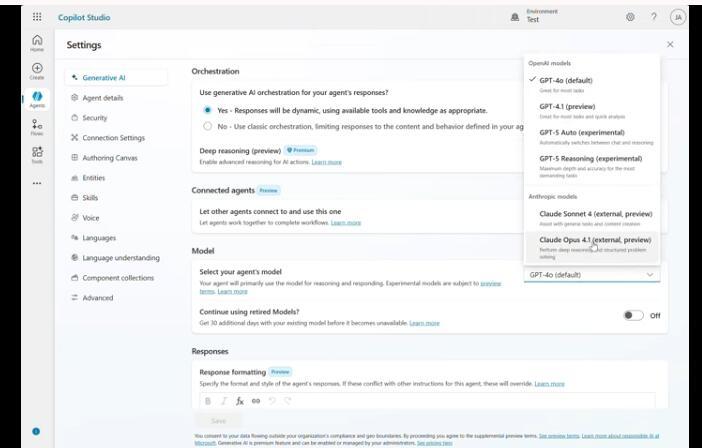The height and width of the screenshot is (448, 702).
Task: Open the Tools sidebar icon
Action: coord(37,155)
